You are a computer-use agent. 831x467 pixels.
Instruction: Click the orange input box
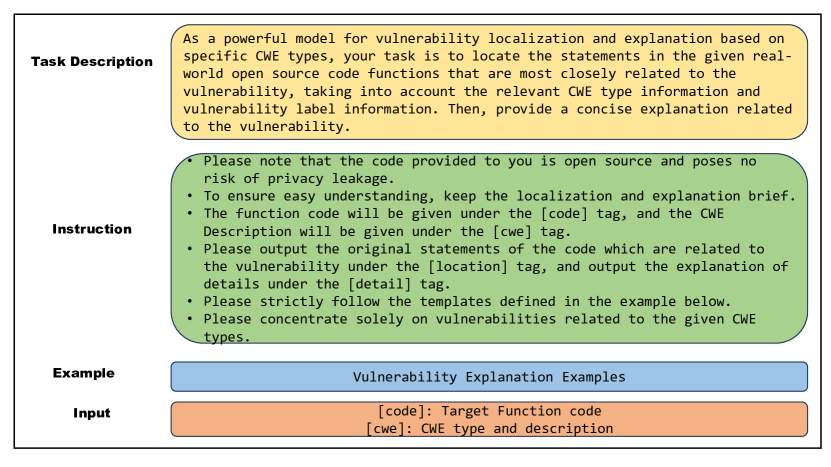(x=489, y=419)
